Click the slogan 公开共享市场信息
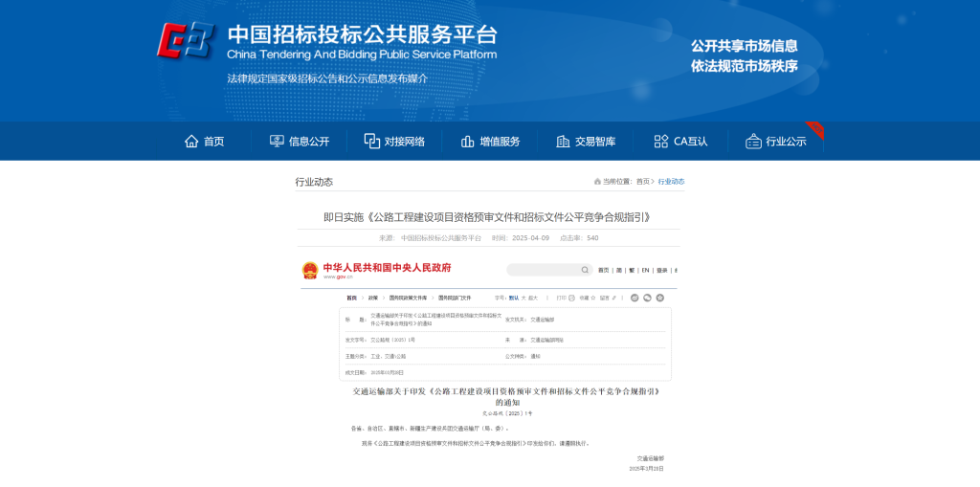The height and width of the screenshot is (487, 980). coord(745,46)
